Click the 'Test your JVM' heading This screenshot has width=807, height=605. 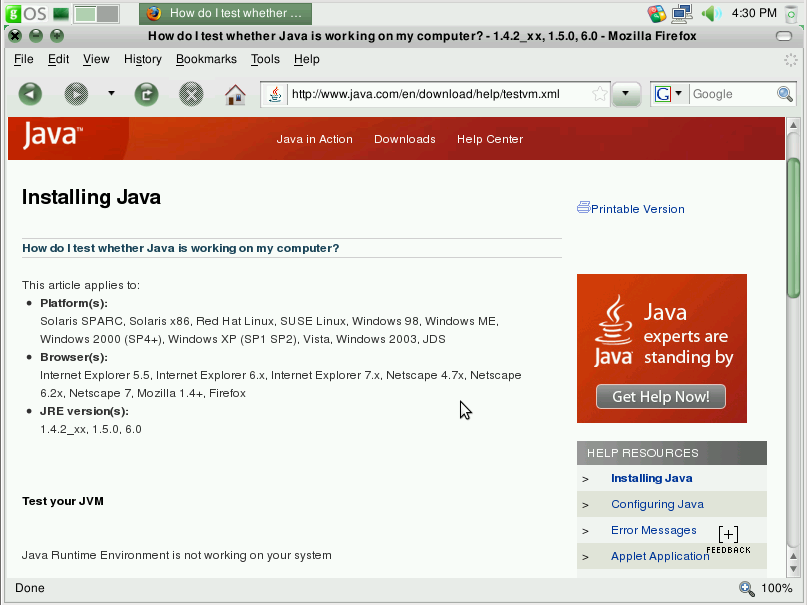click(63, 501)
